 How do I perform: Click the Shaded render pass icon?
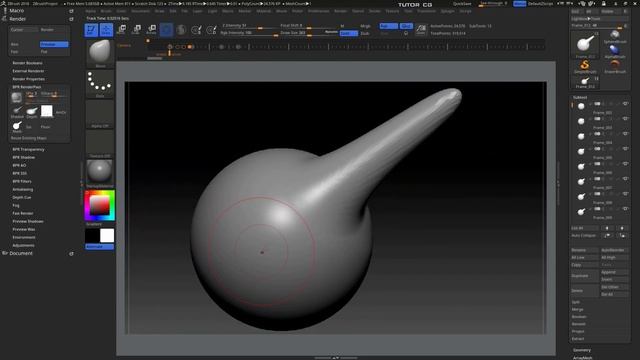point(17,111)
